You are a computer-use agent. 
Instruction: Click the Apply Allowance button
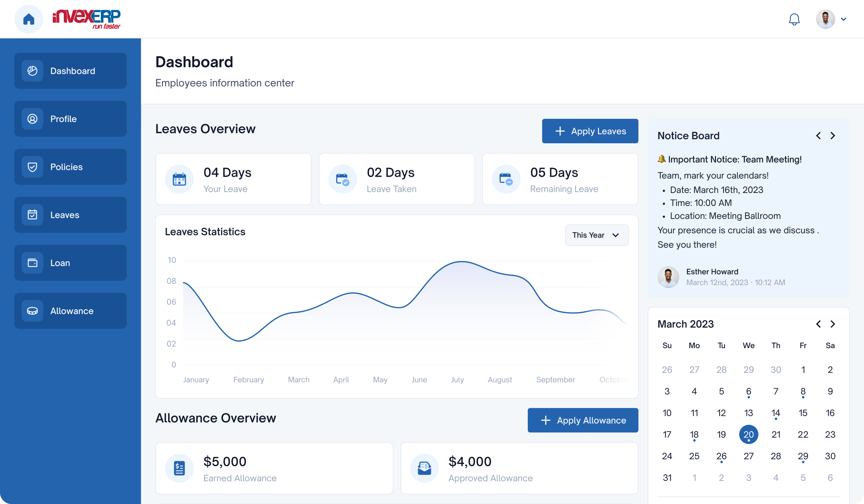point(583,420)
